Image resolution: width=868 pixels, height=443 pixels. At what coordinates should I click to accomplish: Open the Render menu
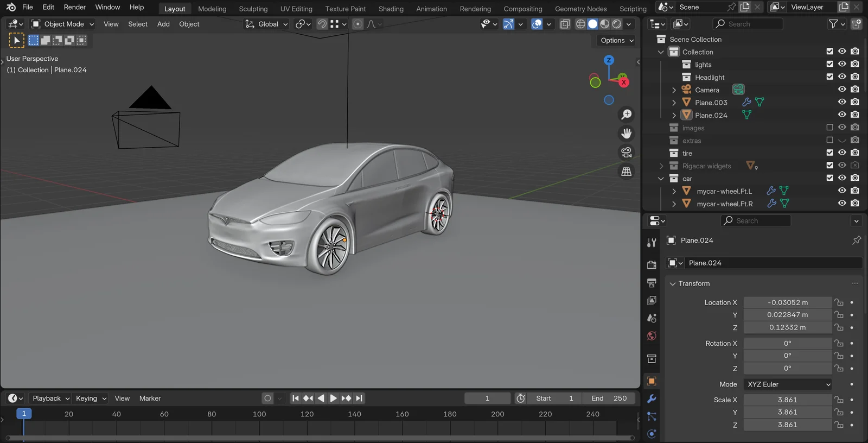click(x=75, y=7)
